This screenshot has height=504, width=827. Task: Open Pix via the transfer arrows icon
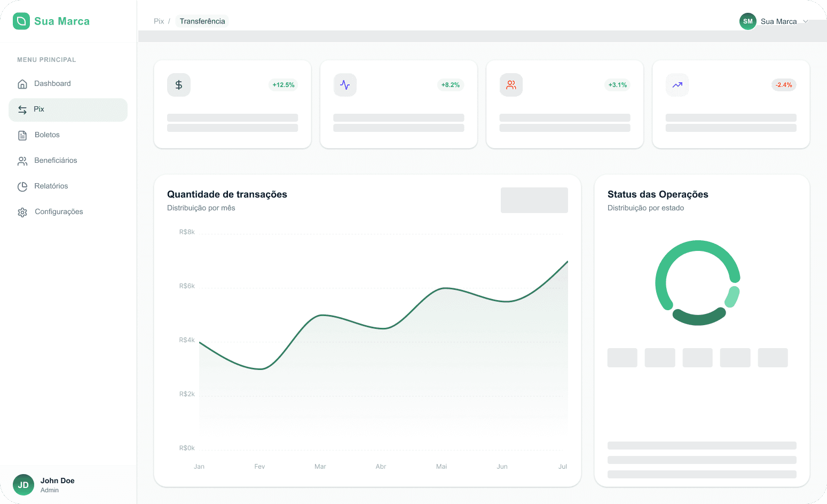click(22, 109)
